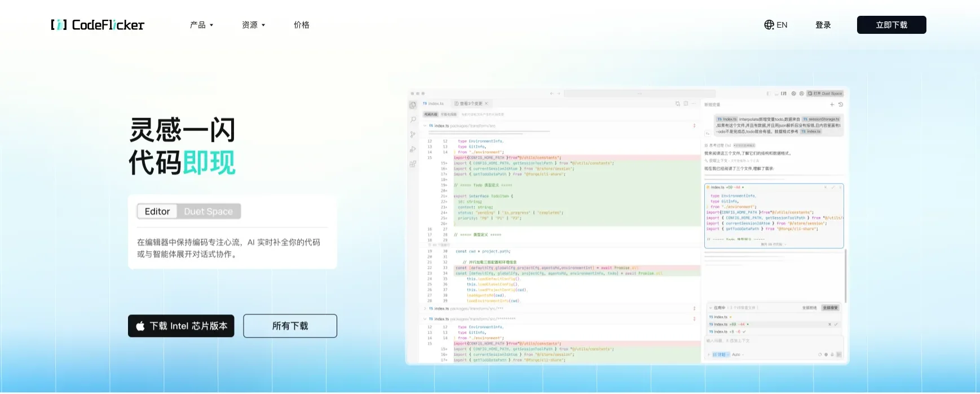Image resolution: width=980 pixels, height=394 pixels.
Task: Click the more actions ellipsis icon in the editor preview
Action: (x=694, y=104)
